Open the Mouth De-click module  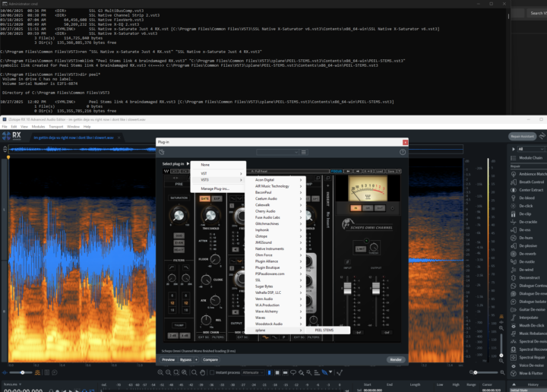click(528, 325)
